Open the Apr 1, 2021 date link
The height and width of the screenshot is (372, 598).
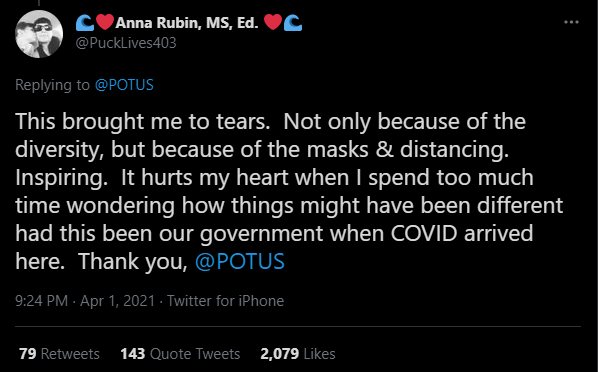click(117, 301)
